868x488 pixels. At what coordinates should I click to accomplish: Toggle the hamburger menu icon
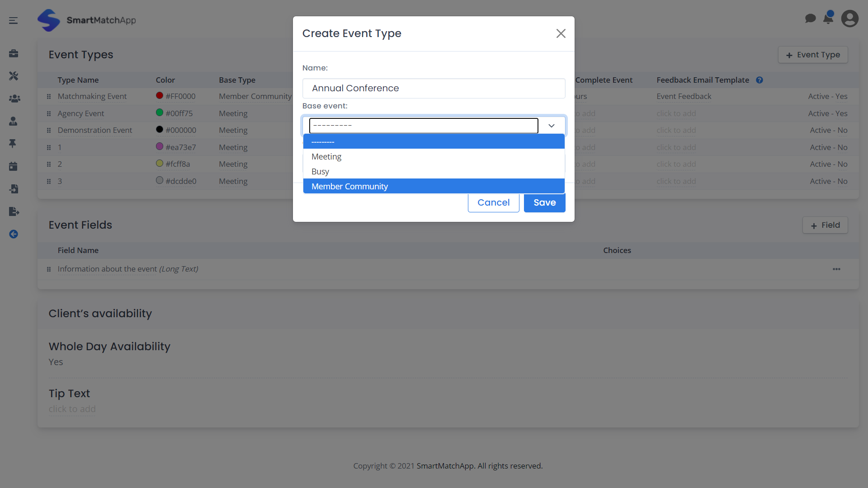click(x=14, y=20)
